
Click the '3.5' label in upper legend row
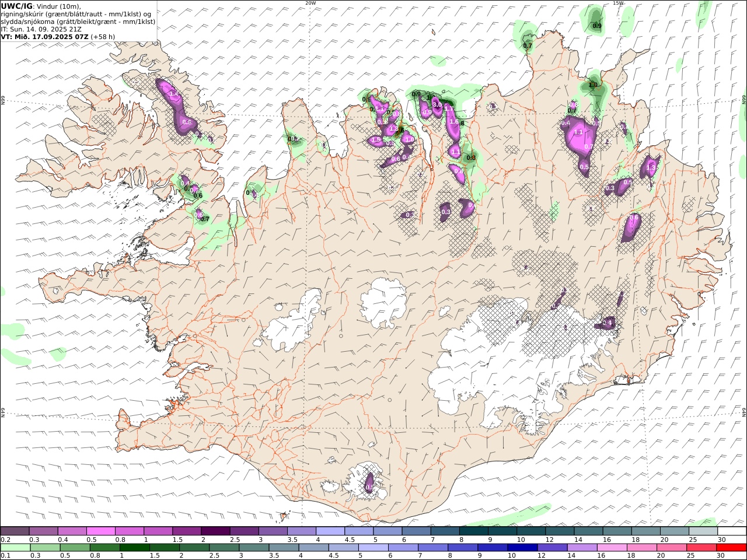pyautogui.click(x=292, y=540)
